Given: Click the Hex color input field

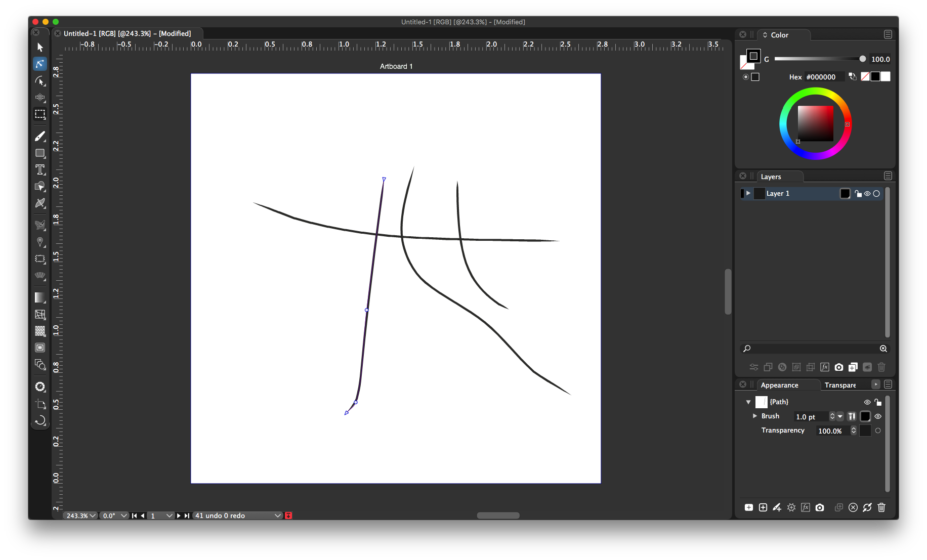Looking at the screenshot, I should pos(824,77).
